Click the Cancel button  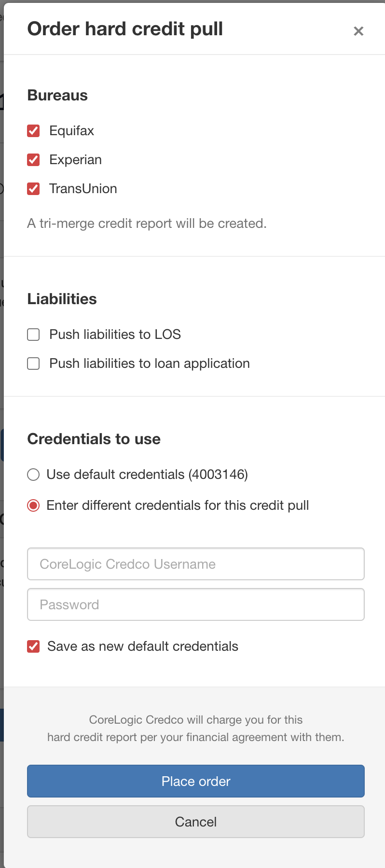tap(195, 822)
